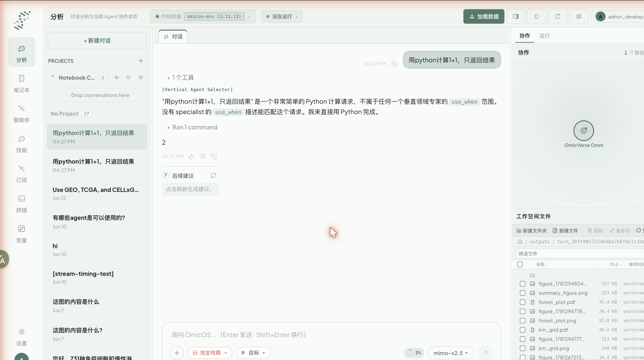
Task: Open the 分析 sidebar section
Action: click(22, 52)
